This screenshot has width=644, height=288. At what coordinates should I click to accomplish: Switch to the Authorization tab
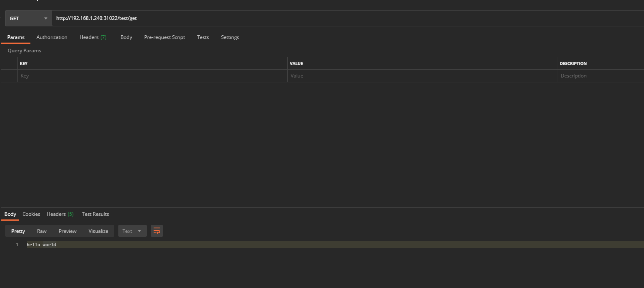pyautogui.click(x=52, y=37)
